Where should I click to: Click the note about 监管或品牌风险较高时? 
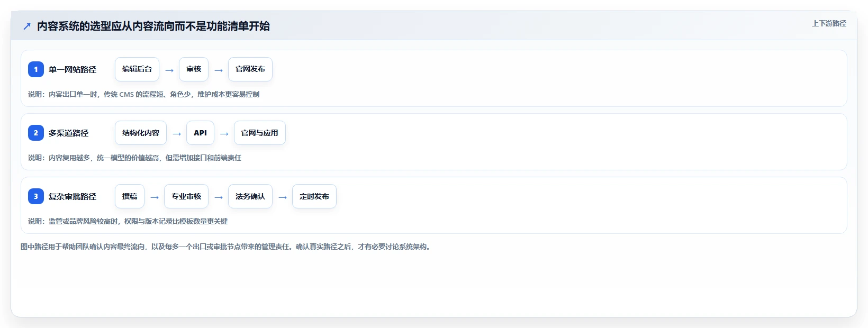(x=128, y=221)
